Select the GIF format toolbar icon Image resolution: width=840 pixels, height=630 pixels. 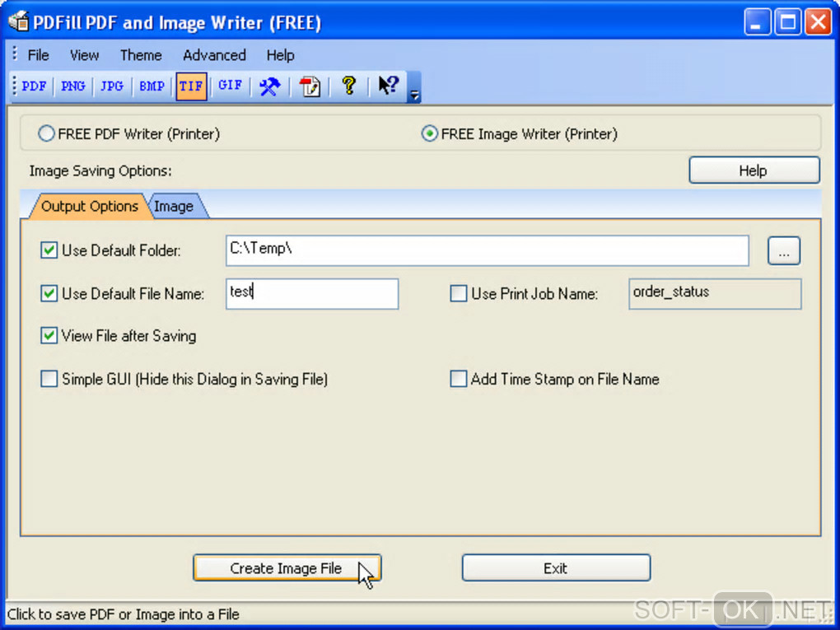point(230,86)
